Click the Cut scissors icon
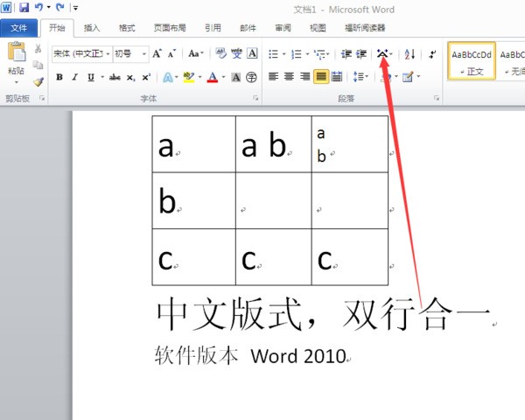Image resolution: width=525 pixels, height=420 pixels. tap(38, 49)
